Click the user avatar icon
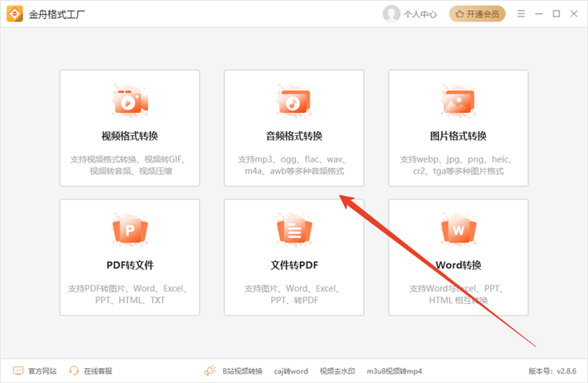Image resolution: width=588 pixels, height=383 pixels. (x=391, y=13)
